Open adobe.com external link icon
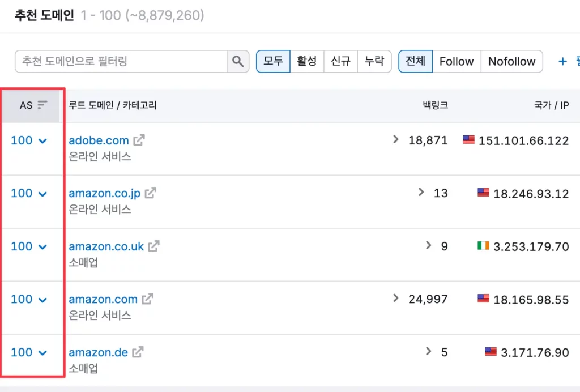Screen dimensions: 580x392 (139, 140)
